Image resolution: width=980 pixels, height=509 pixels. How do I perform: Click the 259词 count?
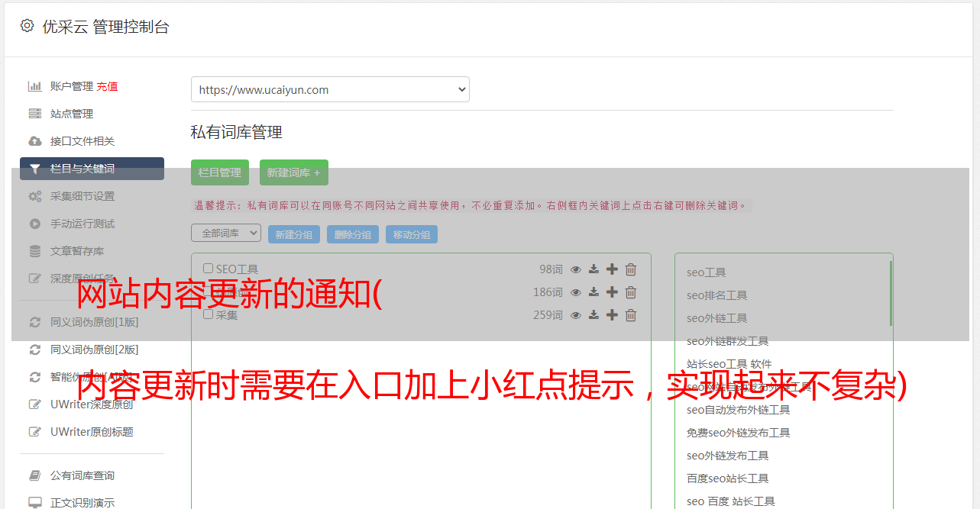[548, 315]
